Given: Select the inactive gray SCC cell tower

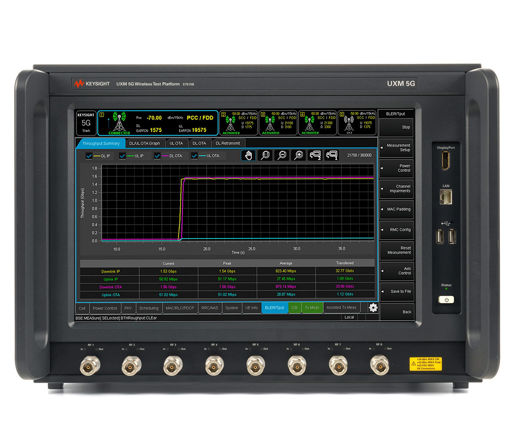Looking at the screenshot, I should (348, 123).
